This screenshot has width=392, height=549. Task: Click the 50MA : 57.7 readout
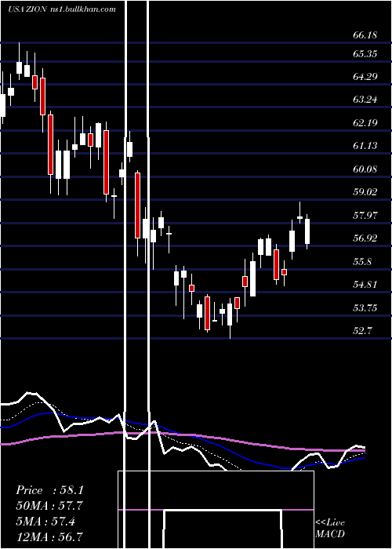pyautogui.click(x=49, y=506)
